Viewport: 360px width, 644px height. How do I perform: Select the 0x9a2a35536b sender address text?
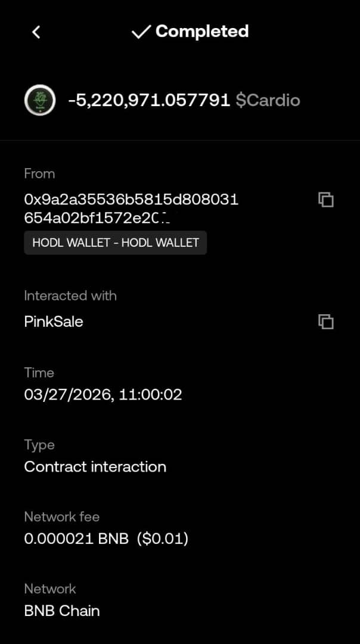tap(131, 209)
